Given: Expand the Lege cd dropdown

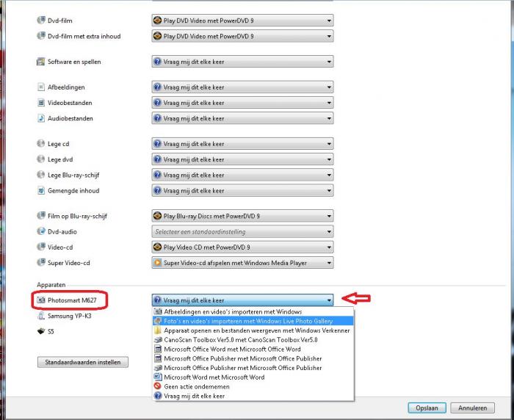Looking at the screenshot, I should 242,144.
